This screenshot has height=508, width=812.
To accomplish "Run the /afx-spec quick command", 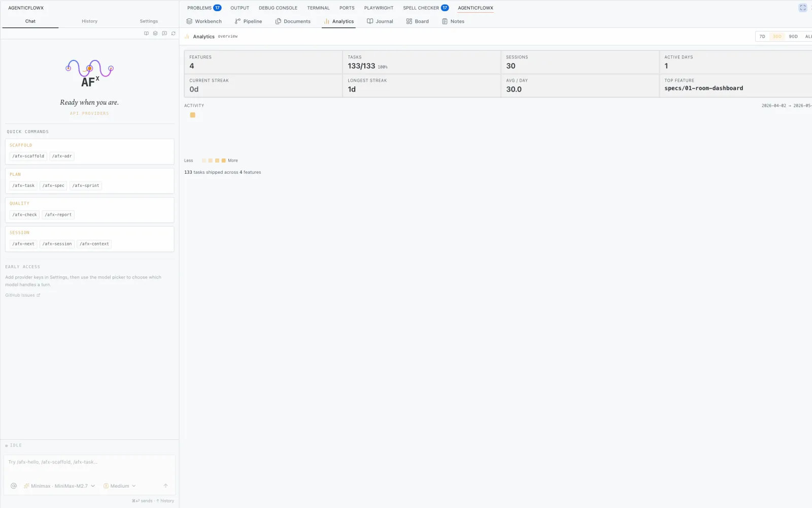I will tap(53, 186).
